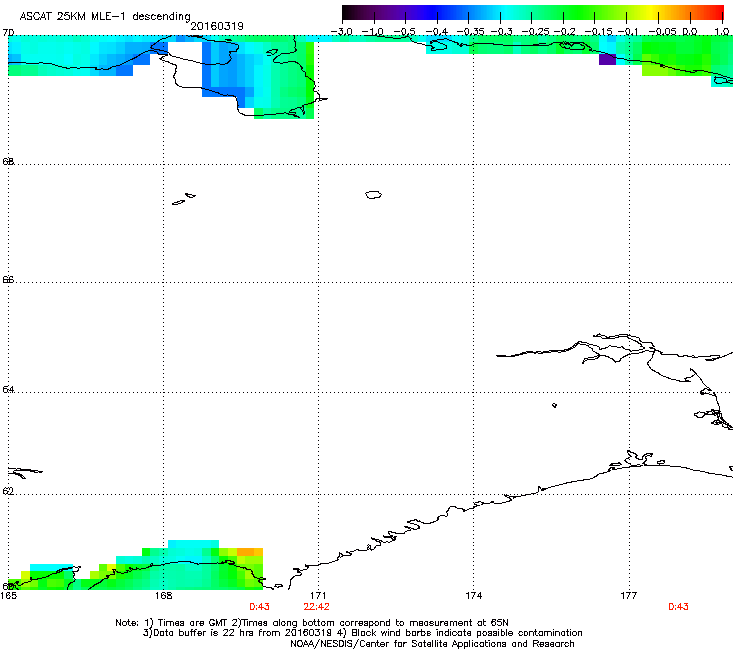Click the -1.0 color bar label
The width and height of the screenshot is (740, 650).
(x=372, y=32)
